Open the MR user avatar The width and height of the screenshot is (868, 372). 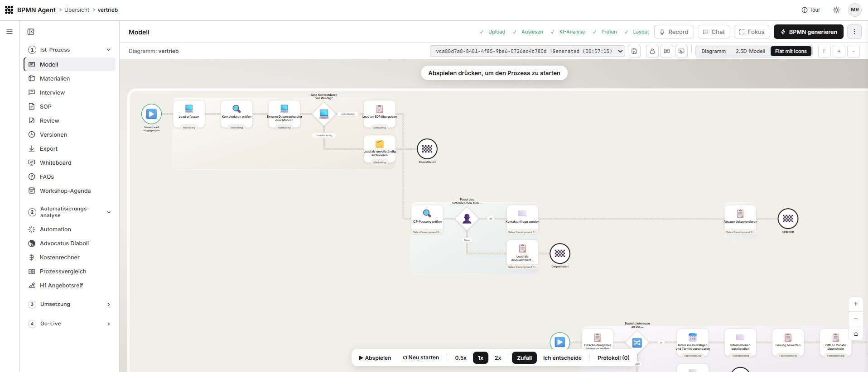(x=855, y=10)
